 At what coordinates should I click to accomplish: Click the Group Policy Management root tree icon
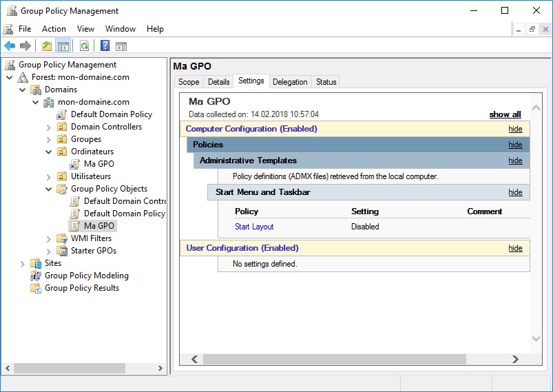click(10, 65)
